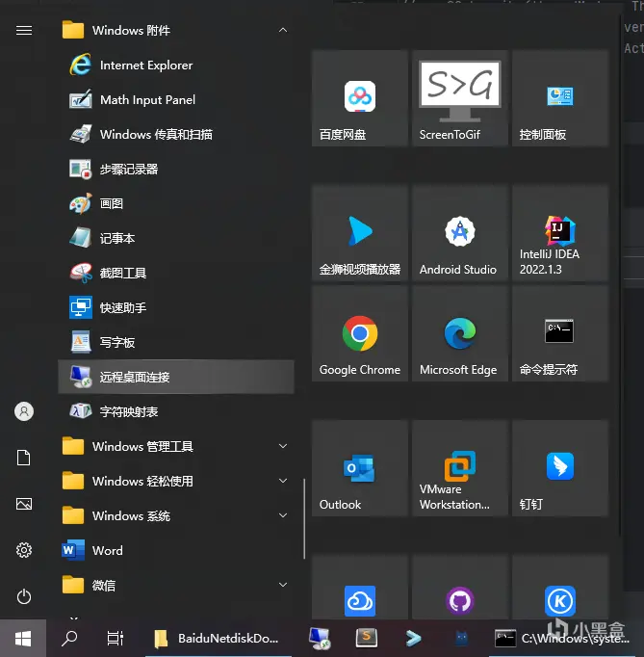Switch to C:\Windows\syste... console taskbar item
The image size is (644, 657).
[x=564, y=639]
